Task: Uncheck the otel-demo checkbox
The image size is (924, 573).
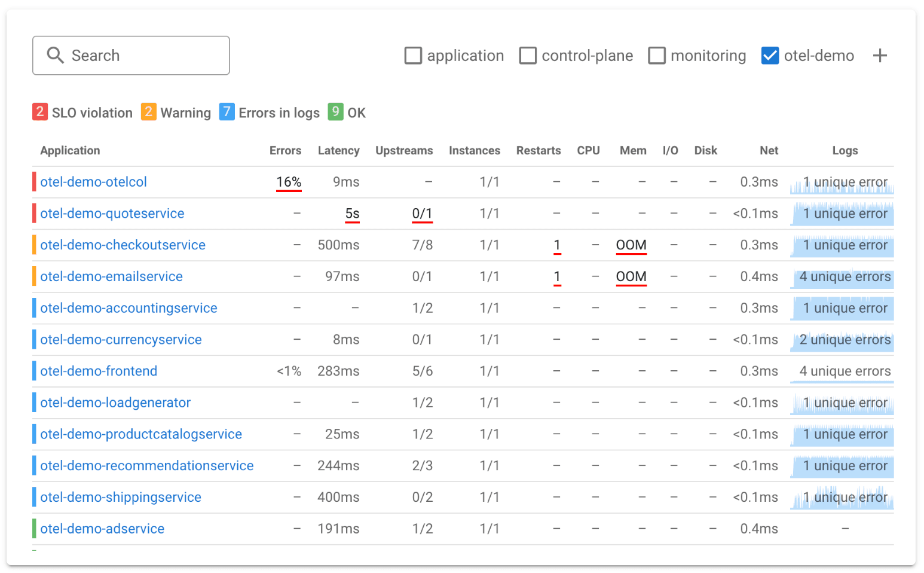Action: (x=770, y=56)
